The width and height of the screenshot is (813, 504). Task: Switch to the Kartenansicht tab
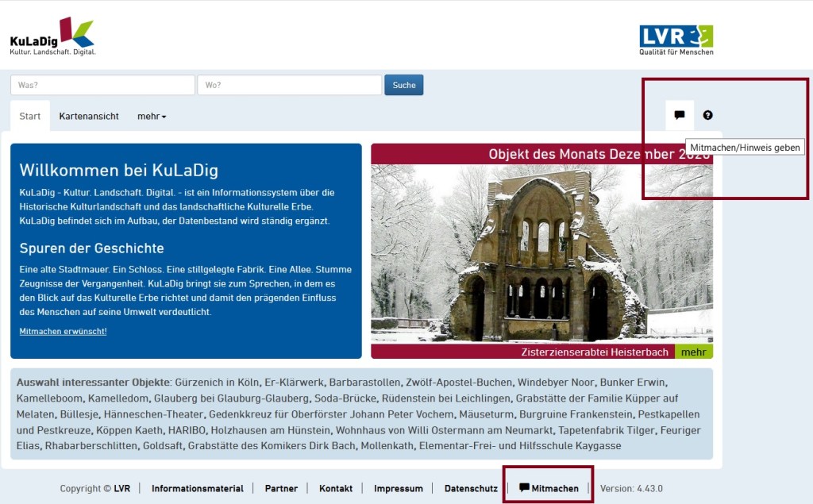point(89,117)
